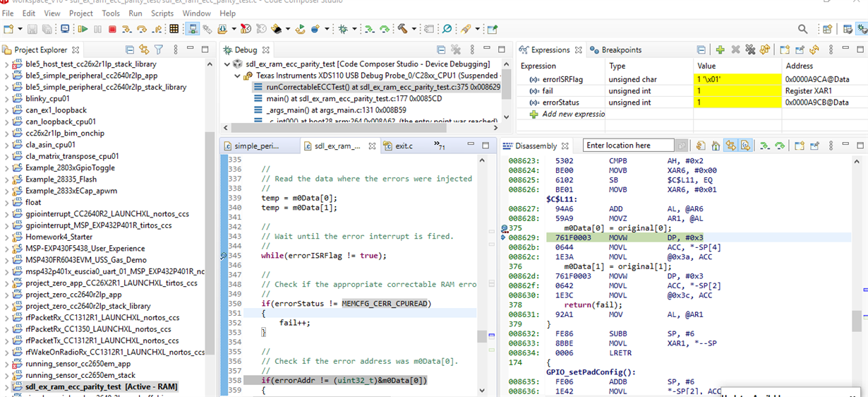Toggle Show Source button in Disassembly toolbar
The image size is (868, 397).
point(745,146)
